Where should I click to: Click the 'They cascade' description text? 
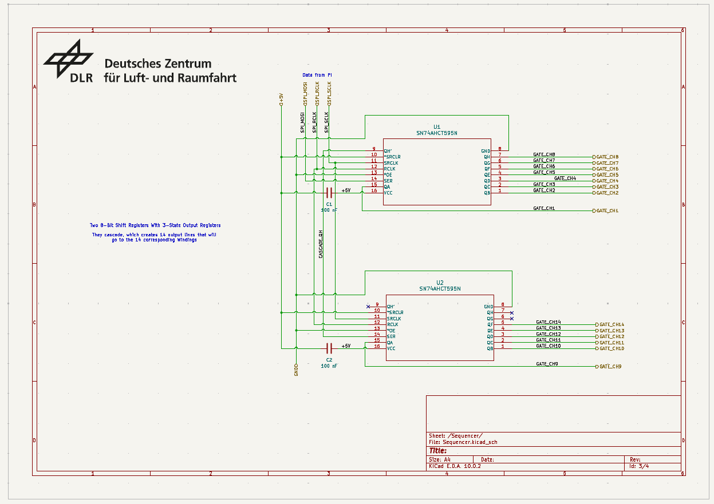(154, 237)
